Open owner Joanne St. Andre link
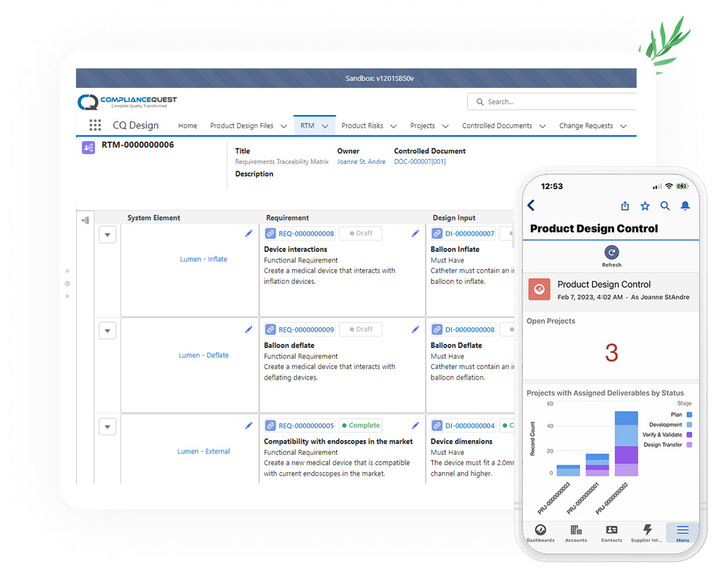 click(361, 162)
